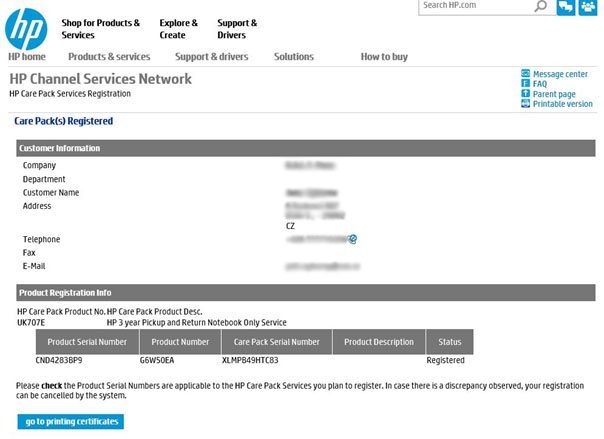Screen dimensions: 604x439
Task: Click go to printing certificates button
Action: tap(71, 422)
